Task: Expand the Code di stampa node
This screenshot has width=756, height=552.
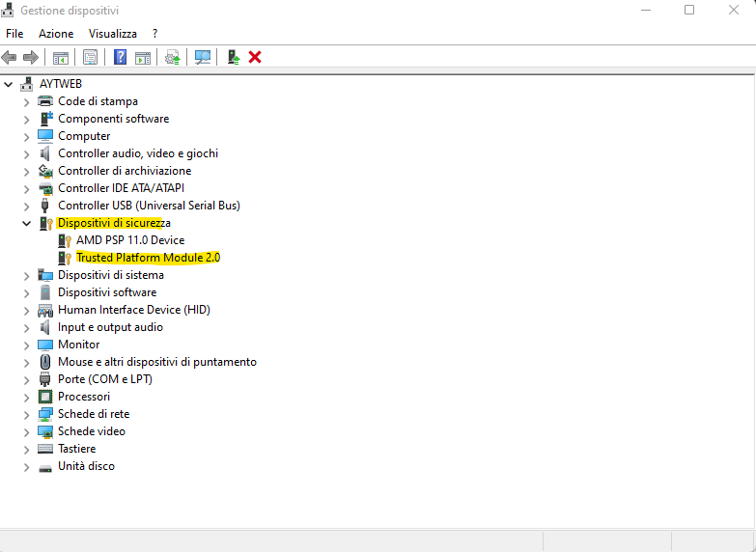Action: (26, 101)
